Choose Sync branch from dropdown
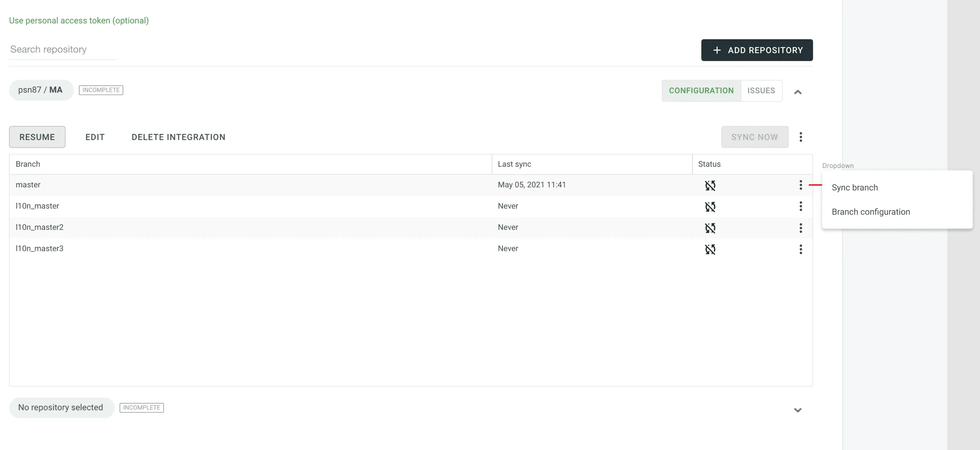980x450 pixels. (x=855, y=188)
